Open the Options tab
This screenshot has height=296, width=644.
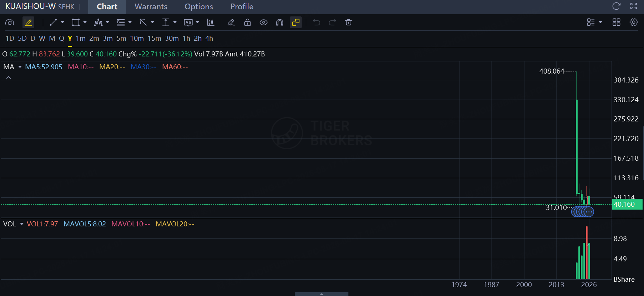click(x=199, y=7)
